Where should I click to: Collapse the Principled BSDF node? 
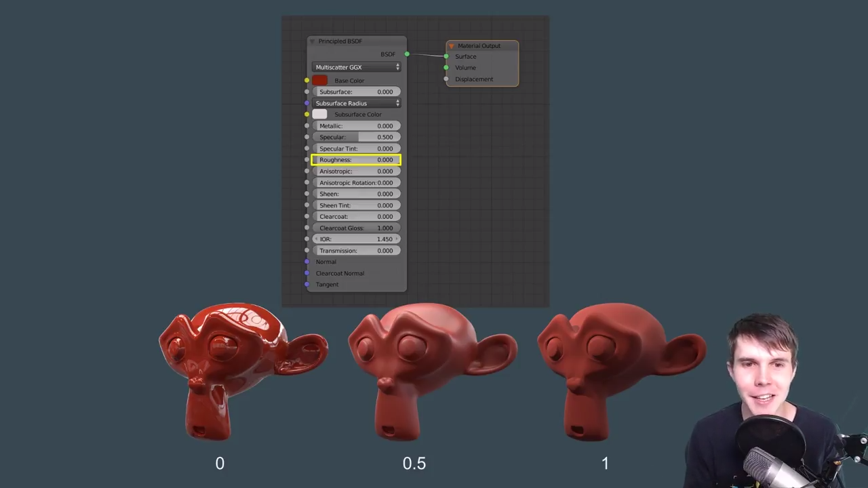(x=312, y=41)
